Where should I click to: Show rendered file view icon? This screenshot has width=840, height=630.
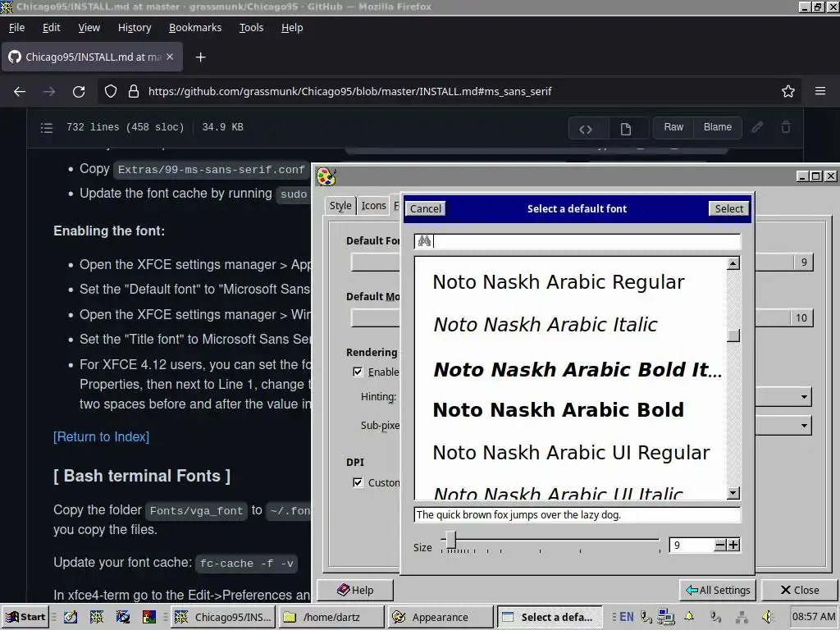coord(625,129)
